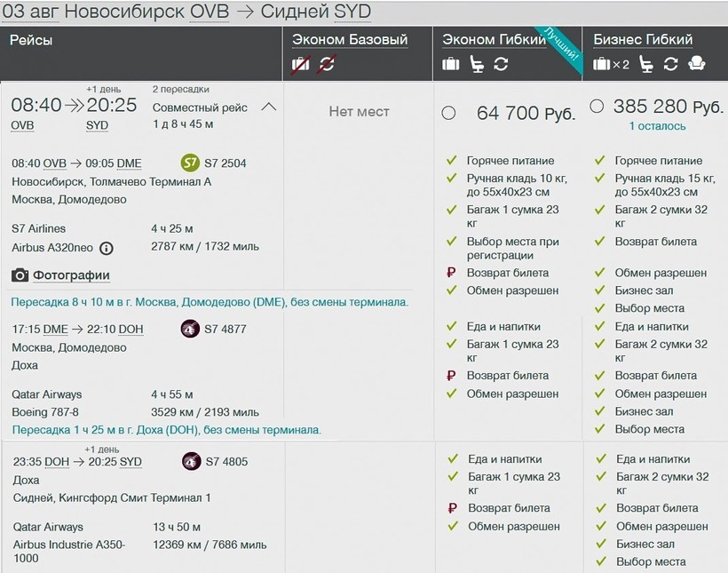Click the DOH code in the 17:15 segment

131,329
